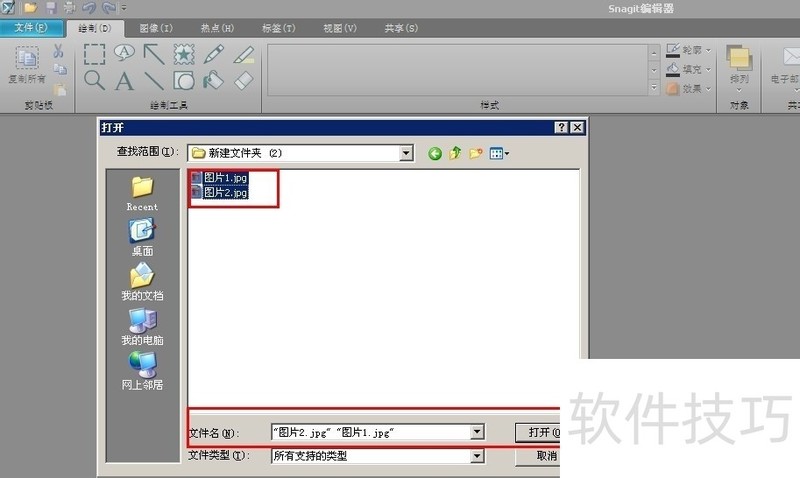Open the view menu icon in dialog
Screen dimensions: 800x478
(499, 153)
